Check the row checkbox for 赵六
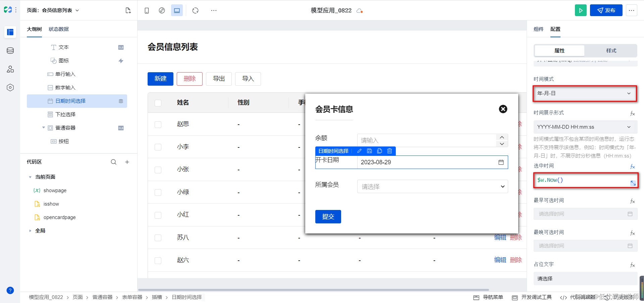Image resolution: width=644 pixels, height=303 pixels. [158, 261]
